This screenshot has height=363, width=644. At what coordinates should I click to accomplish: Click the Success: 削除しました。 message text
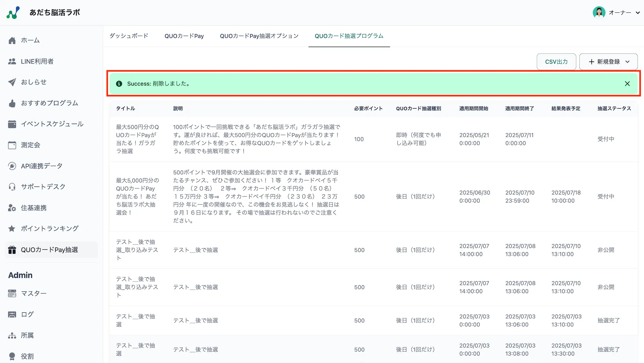click(159, 84)
